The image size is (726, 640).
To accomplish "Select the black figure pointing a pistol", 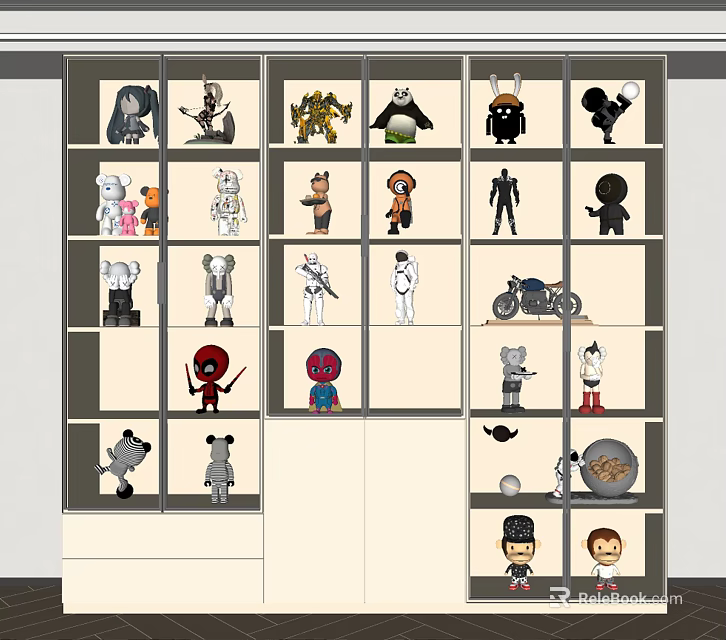I will point(607,204).
